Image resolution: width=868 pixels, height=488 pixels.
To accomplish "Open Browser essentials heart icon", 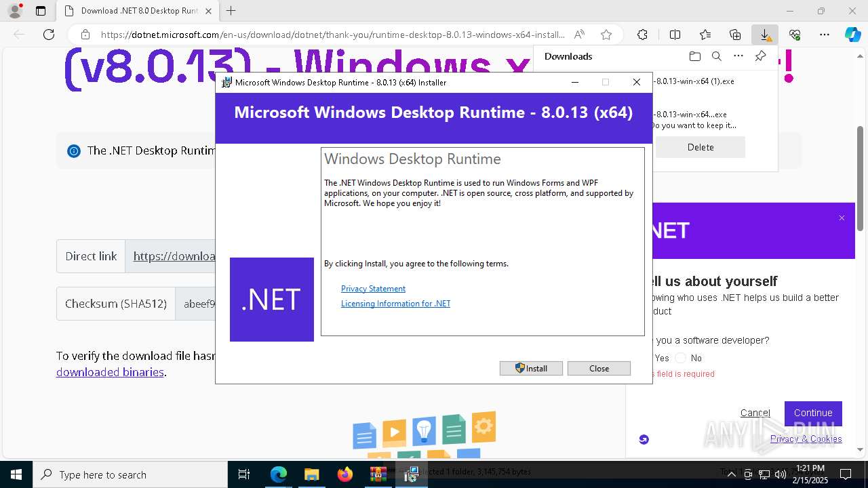I will [x=795, y=35].
